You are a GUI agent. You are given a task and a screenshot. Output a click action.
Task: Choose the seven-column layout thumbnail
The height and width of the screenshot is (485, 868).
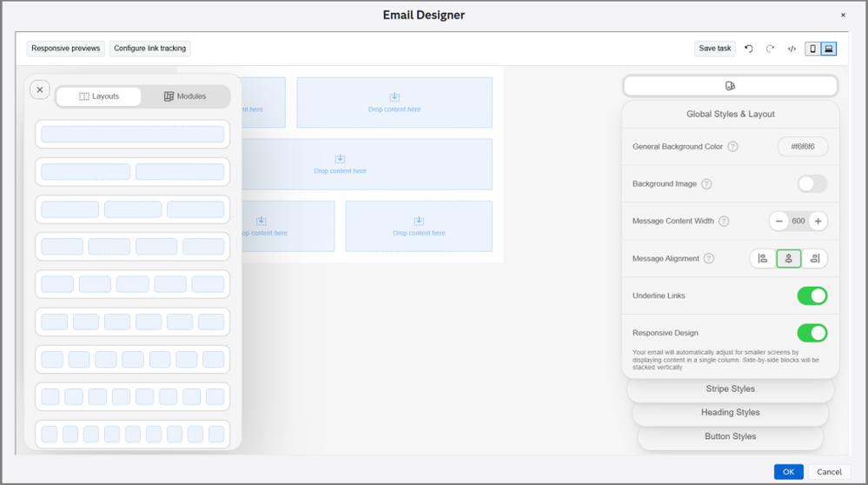click(x=132, y=359)
